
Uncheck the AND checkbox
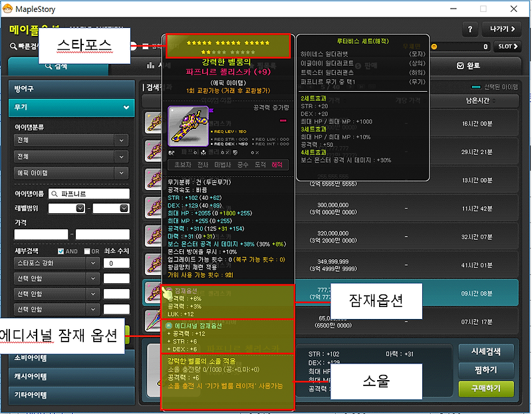(x=61, y=251)
